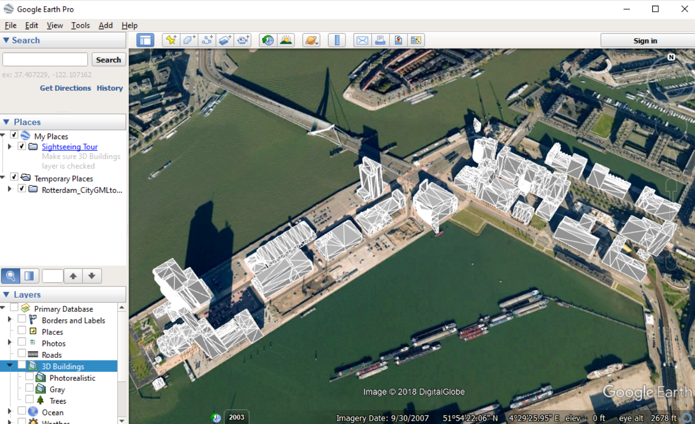Switch between Earth, Sky and planets
The width and height of the screenshot is (695, 424).
[311, 40]
